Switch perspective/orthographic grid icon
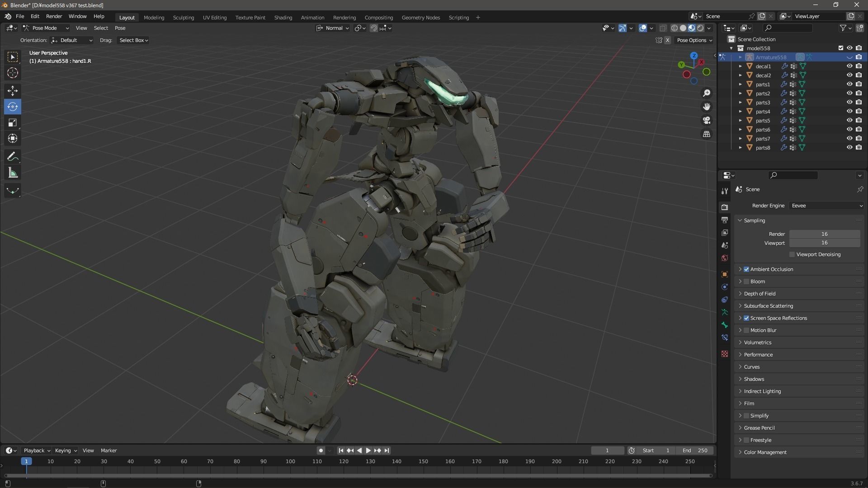This screenshot has height=488, width=868. point(706,134)
